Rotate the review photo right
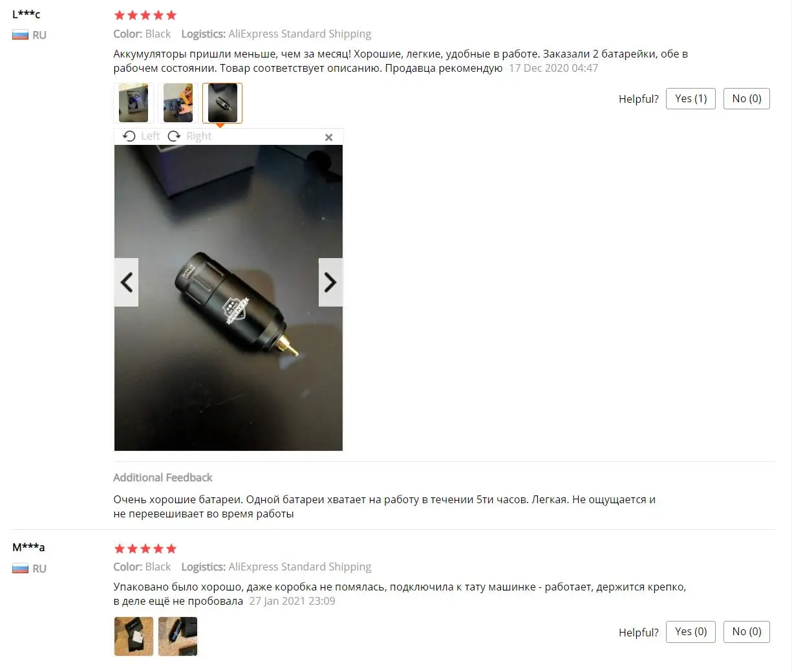This screenshot has height=672, width=792. pos(189,136)
